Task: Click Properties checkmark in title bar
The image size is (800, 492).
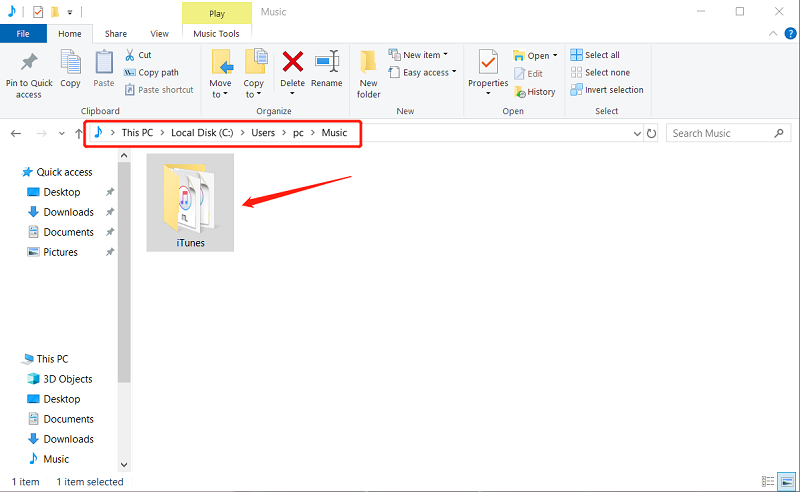Action: (38, 12)
